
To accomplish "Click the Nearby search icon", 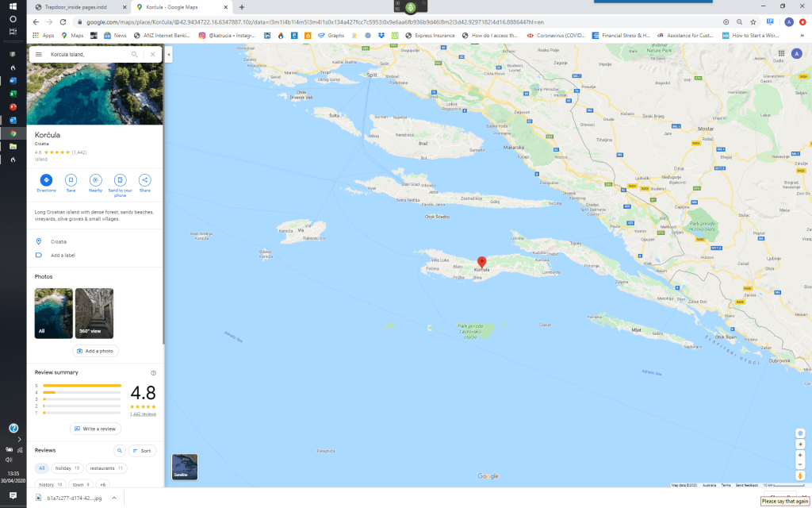I will (x=95, y=180).
